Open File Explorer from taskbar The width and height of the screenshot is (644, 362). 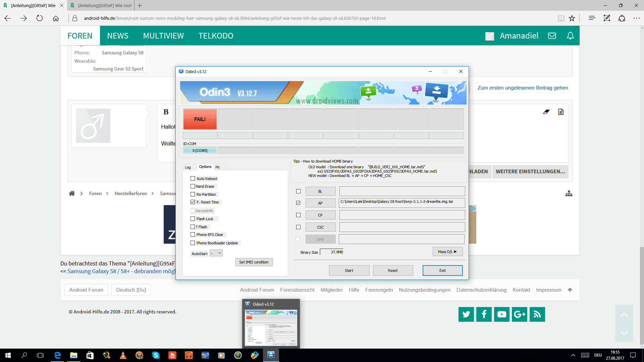tap(73, 355)
